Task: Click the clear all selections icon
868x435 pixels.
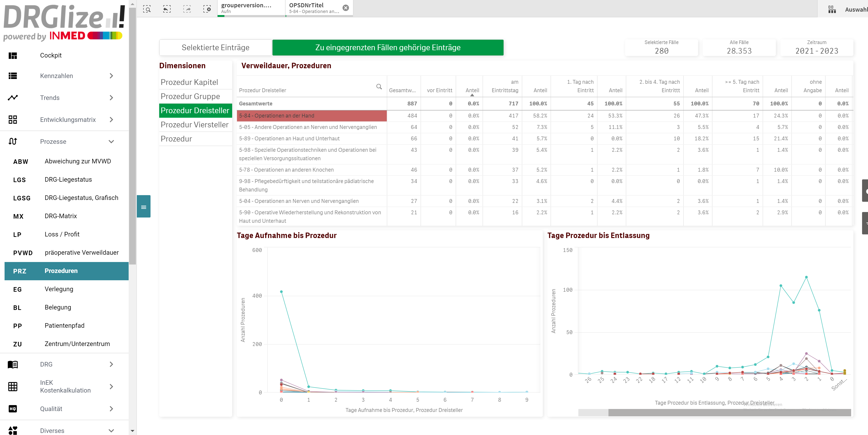Action: point(207,9)
